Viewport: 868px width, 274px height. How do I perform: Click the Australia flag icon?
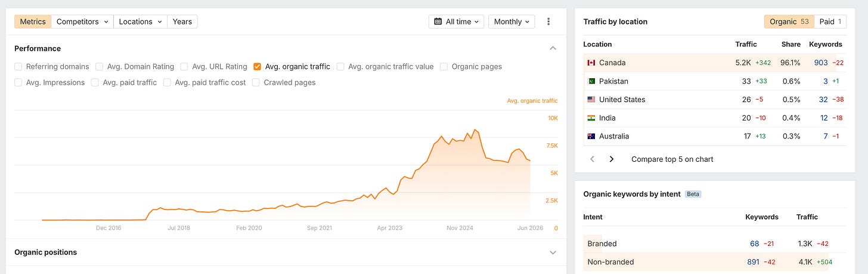(591, 136)
